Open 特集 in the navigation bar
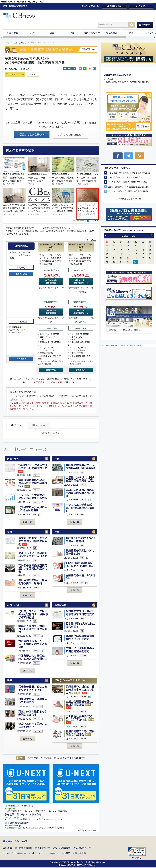 point(131,33)
